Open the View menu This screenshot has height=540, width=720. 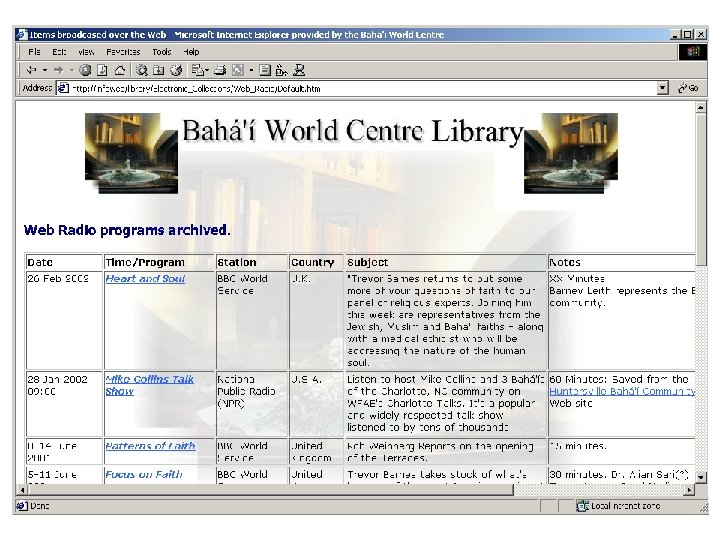pos(86,52)
